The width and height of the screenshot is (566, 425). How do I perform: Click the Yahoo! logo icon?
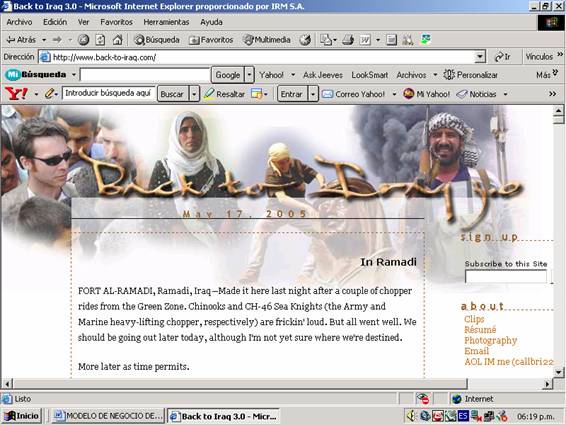click(x=16, y=94)
